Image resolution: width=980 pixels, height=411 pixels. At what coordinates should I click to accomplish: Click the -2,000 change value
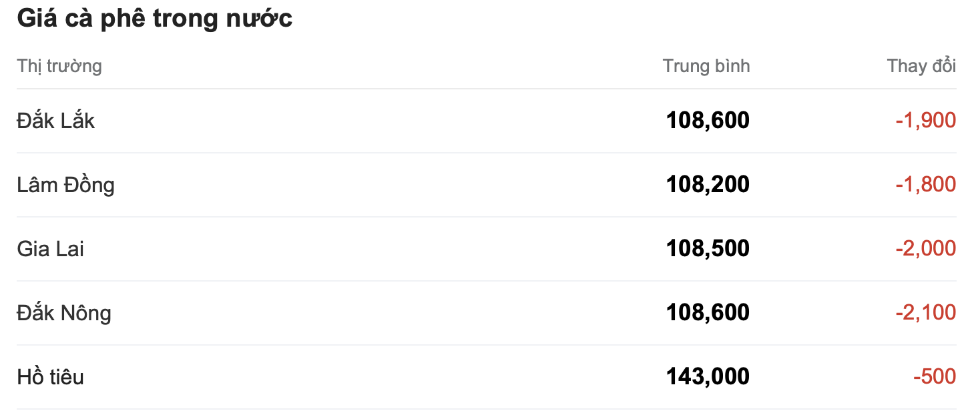point(925,249)
